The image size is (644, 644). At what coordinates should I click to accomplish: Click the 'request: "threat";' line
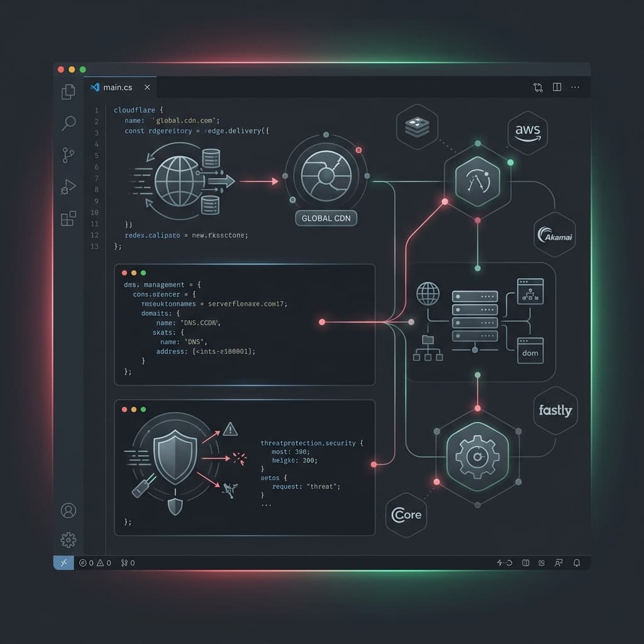[x=306, y=487]
